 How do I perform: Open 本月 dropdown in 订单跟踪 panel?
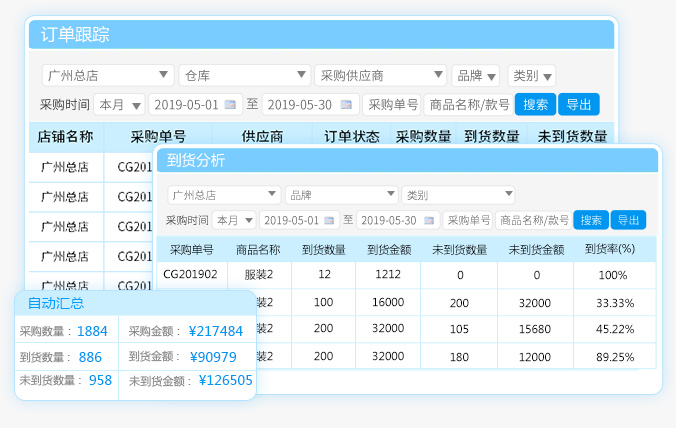119,104
